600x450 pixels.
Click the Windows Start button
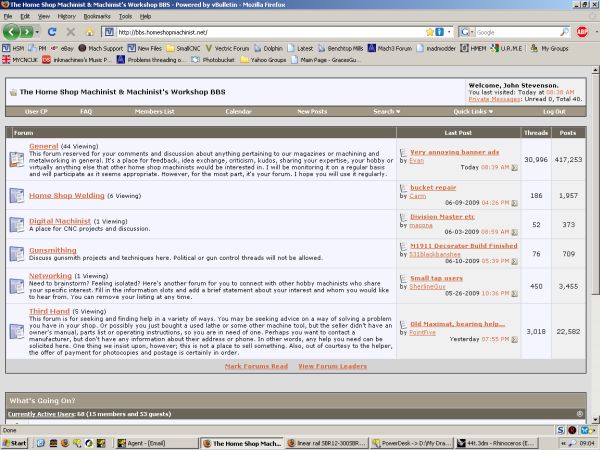[15, 443]
